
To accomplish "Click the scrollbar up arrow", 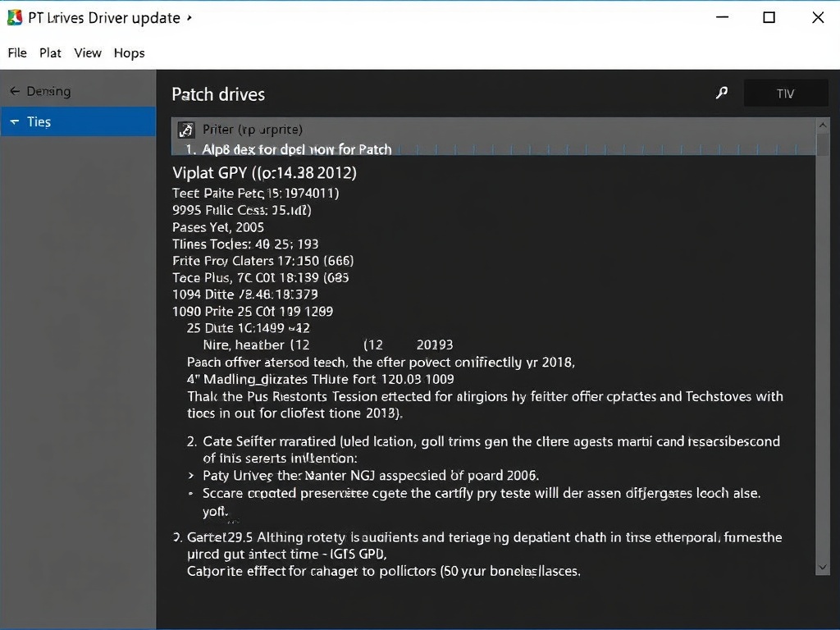I will (x=823, y=126).
